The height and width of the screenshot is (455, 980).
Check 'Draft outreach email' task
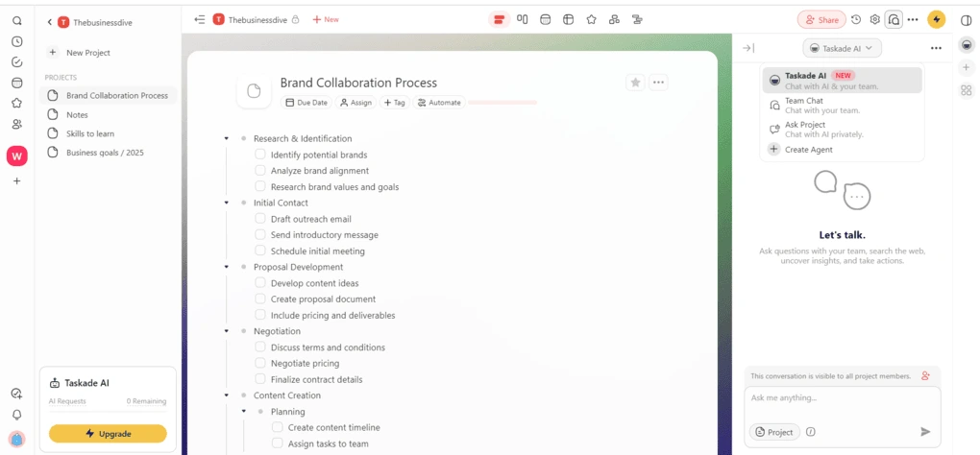click(260, 219)
